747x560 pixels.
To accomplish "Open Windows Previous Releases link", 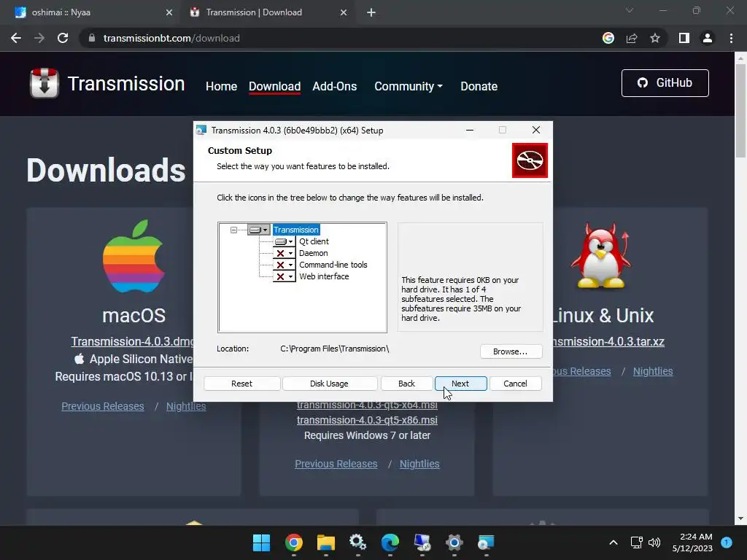I will [336, 464].
